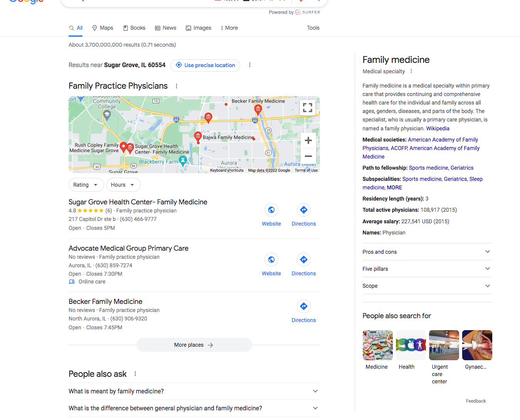Zoom in on the map
This screenshot has height=420, width=520.
[x=308, y=141]
